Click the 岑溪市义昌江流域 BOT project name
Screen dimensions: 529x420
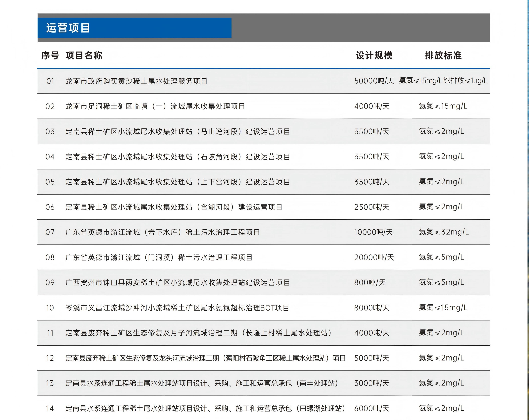[x=177, y=308]
